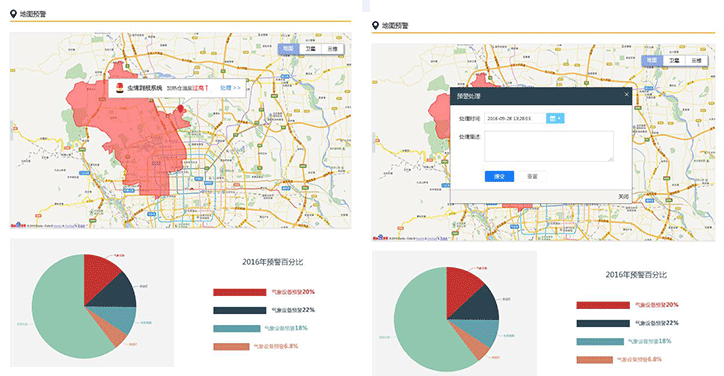
Task: Click the red 20% legend bar in left chart
Action: coord(240,292)
